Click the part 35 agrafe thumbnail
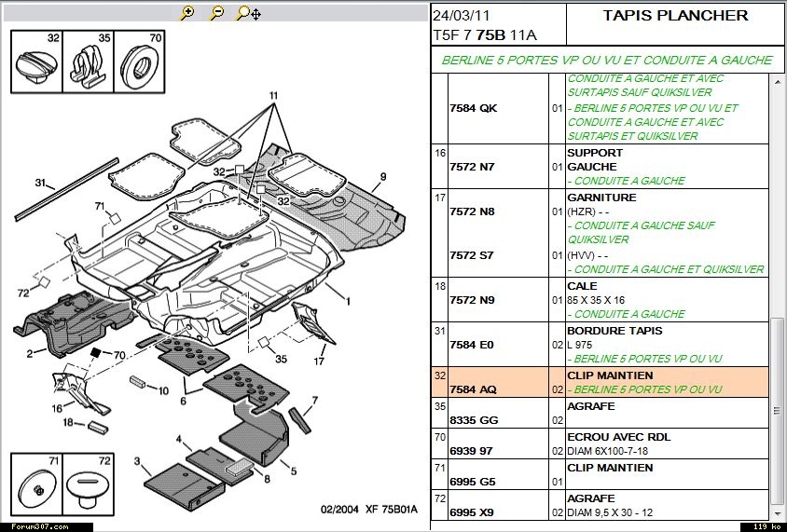 click(x=89, y=61)
